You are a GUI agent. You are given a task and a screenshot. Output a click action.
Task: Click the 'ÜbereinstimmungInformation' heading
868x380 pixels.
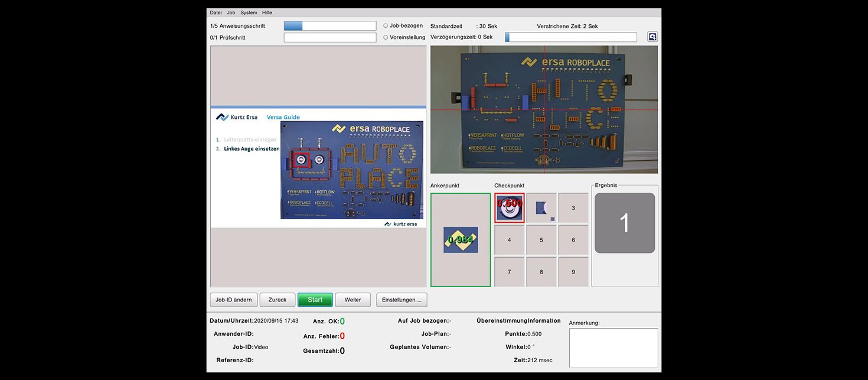pyautogui.click(x=518, y=321)
